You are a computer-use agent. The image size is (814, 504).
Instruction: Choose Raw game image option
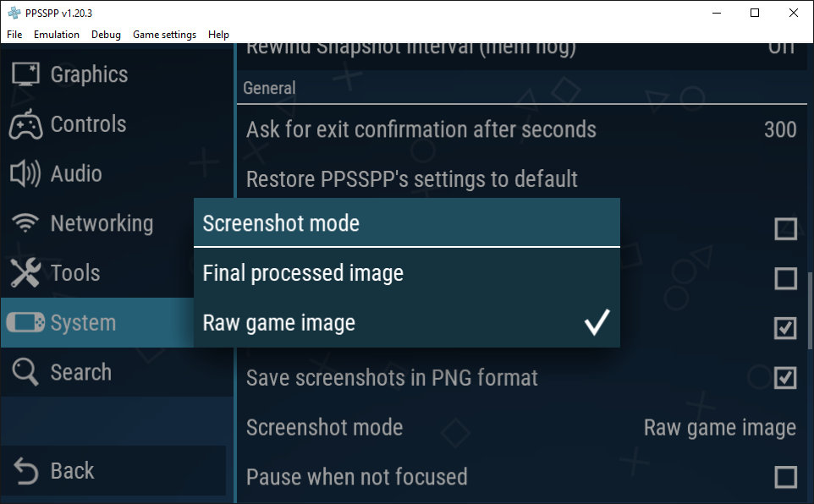[406, 322]
